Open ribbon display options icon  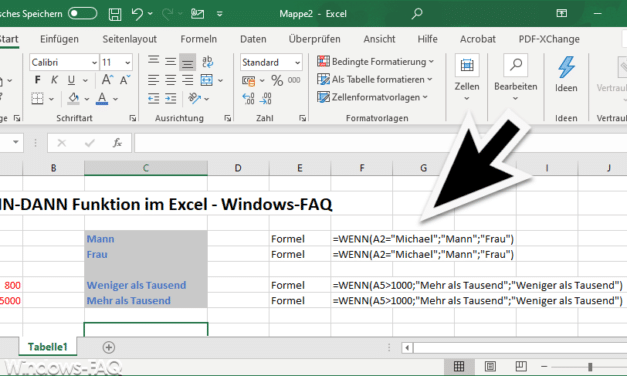[x=561, y=14]
